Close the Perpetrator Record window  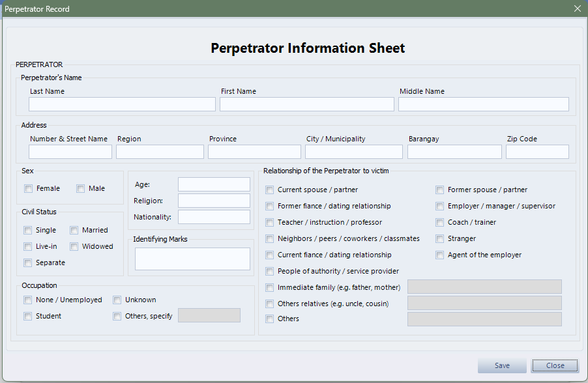[x=577, y=8]
